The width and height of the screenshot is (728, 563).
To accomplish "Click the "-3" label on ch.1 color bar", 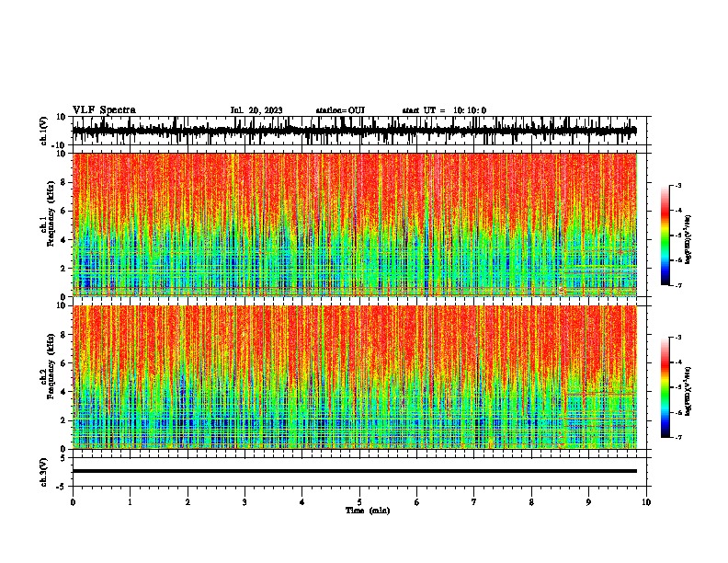I will coord(678,185).
